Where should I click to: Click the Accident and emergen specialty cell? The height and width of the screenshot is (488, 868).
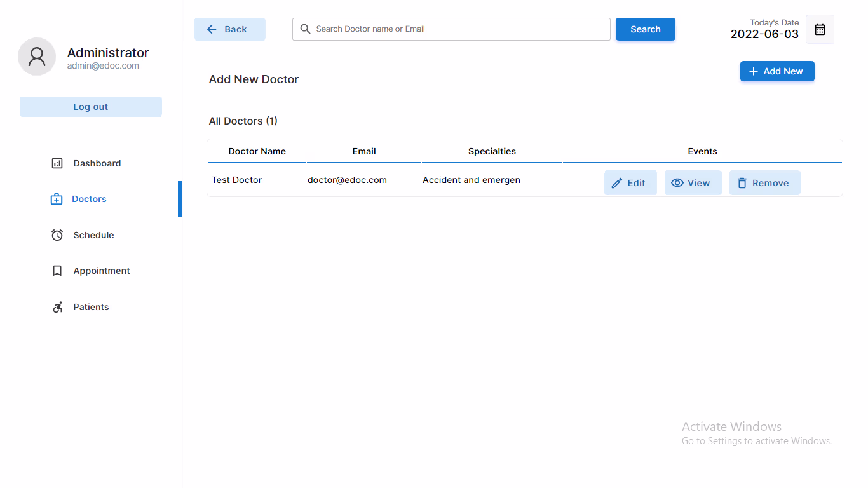coord(471,180)
